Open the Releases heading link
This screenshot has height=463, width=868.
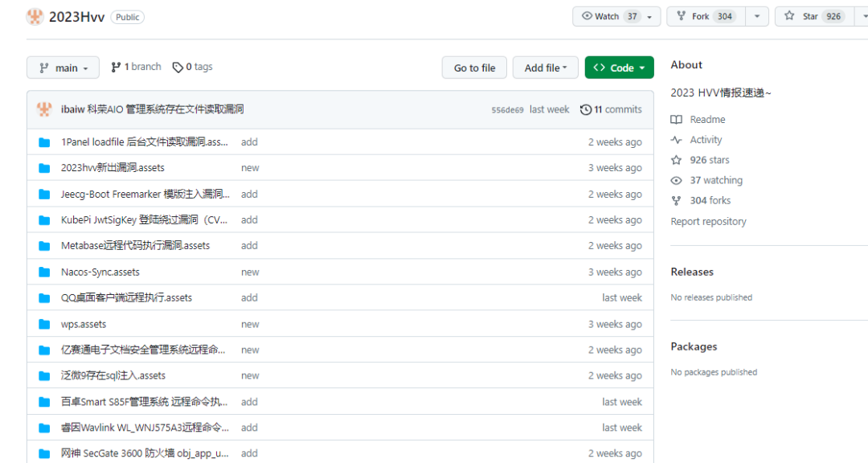pyautogui.click(x=692, y=272)
